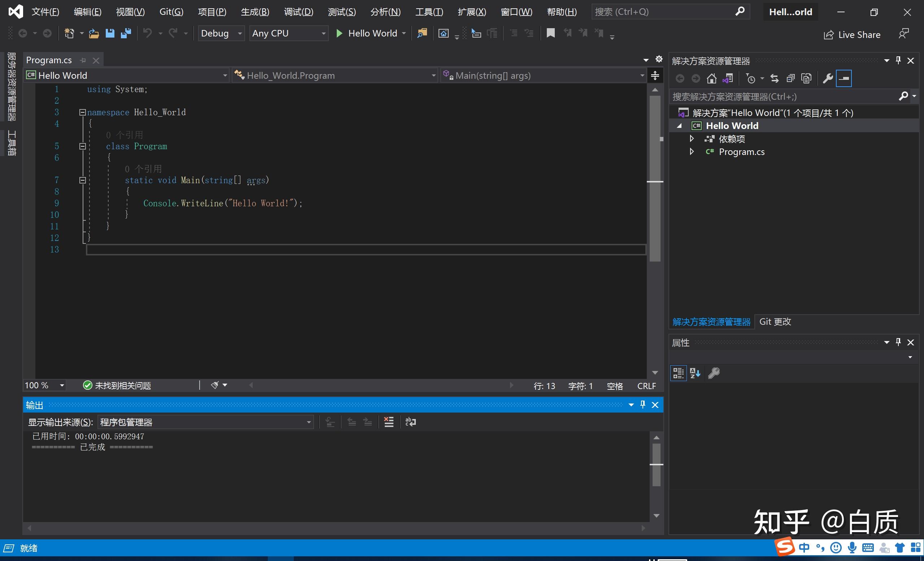The height and width of the screenshot is (561, 924).
Task: Expand the Program.cs tree node
Action: pos(692,152)
